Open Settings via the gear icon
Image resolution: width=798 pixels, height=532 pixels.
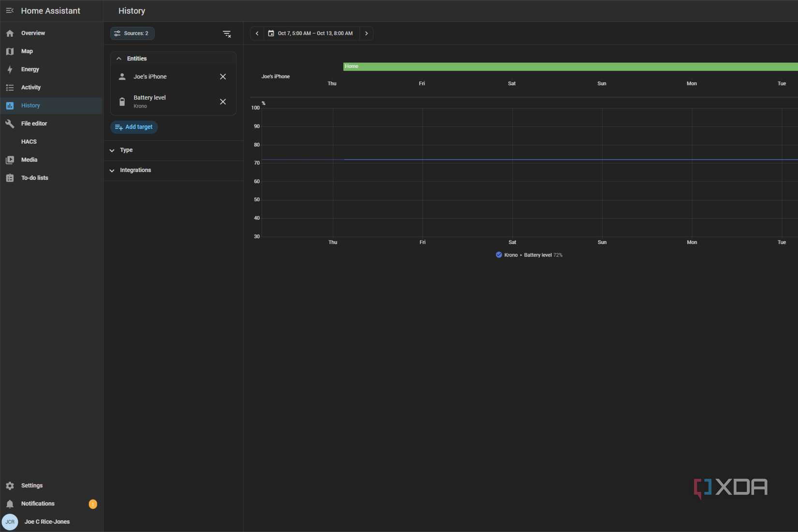[10, 486]
